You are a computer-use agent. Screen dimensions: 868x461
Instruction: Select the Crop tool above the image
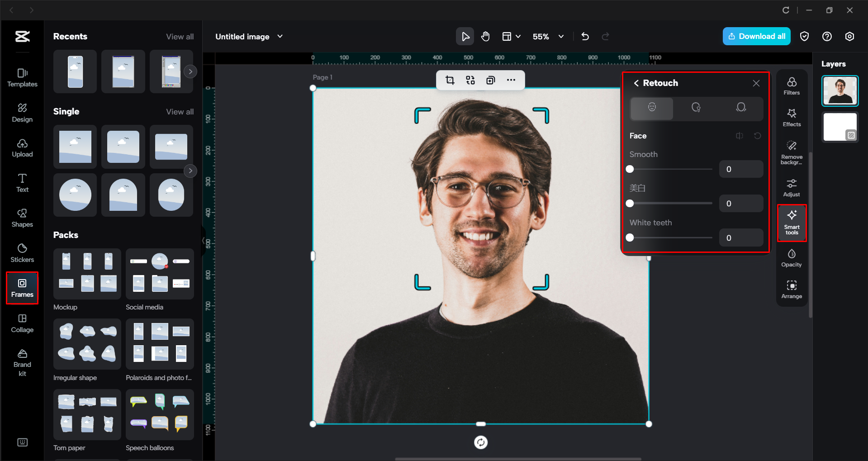(x=451, y=80)
